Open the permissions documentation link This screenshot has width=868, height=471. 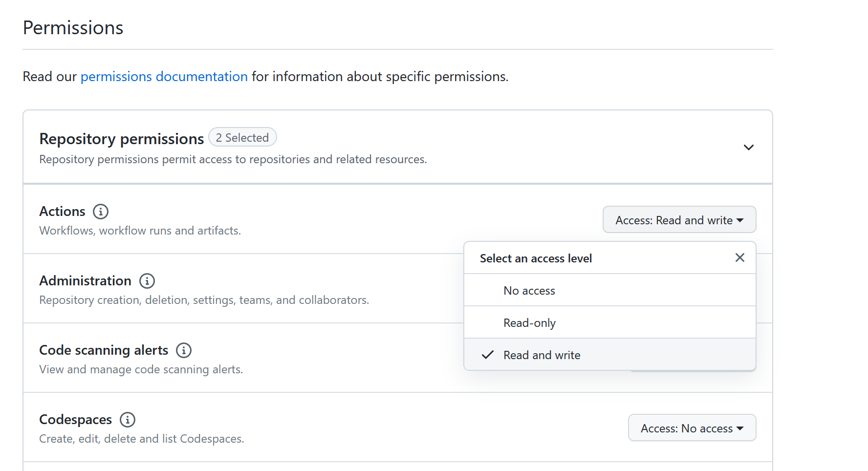pyautogui.click(x=164, y=76)
